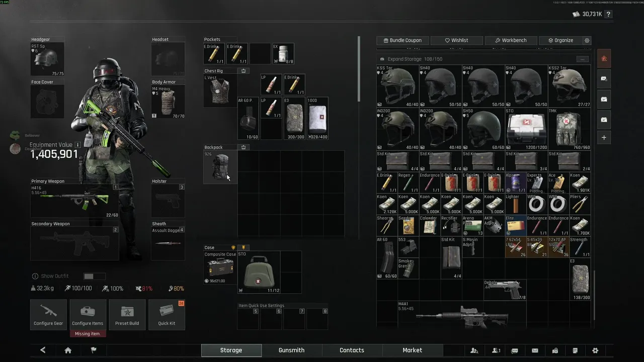Screen dimensions: 644x362
Task: Select the empty Holster slot
Action: tap(168, 201)
